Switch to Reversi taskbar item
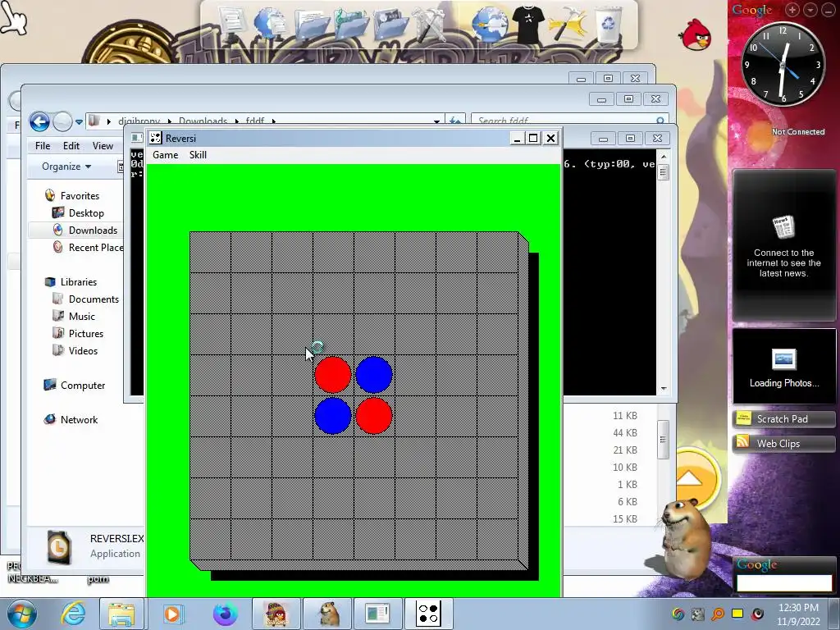The height and width of the screenshot is (630, 840). pyautogui.click(x=428, y=614)
